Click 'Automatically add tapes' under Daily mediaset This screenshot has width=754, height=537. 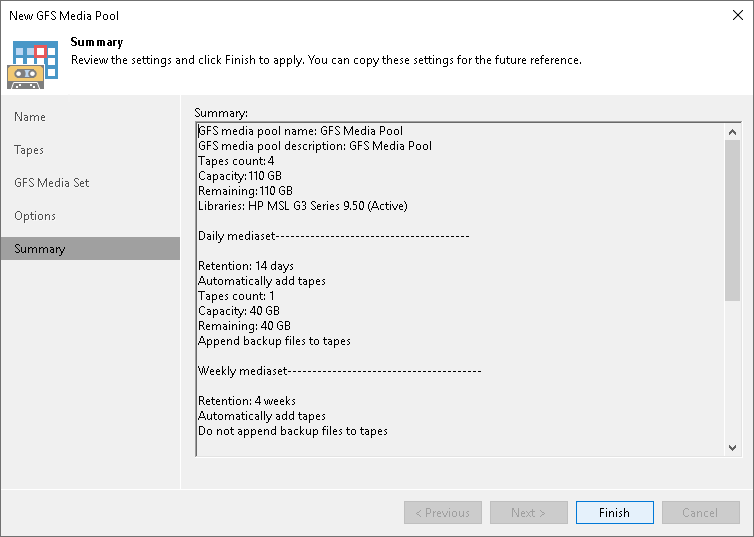point(262,281)
